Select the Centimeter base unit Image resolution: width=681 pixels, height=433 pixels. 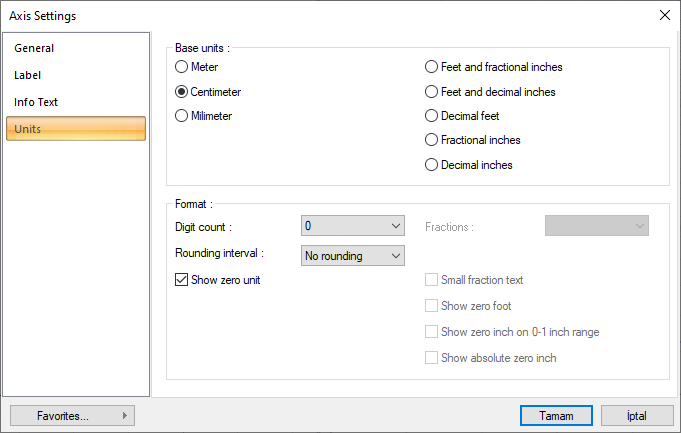pyautogui.click(x=181, y=92)
